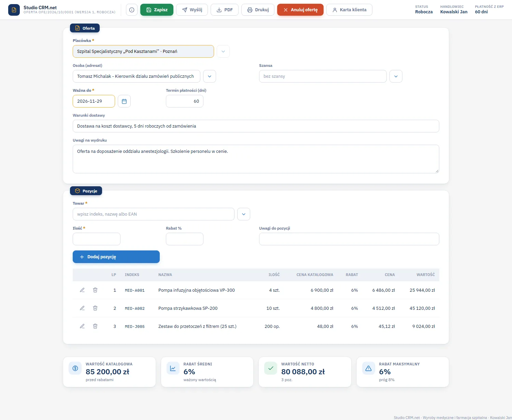Save the offer with Zapisz
This screenshot has height=420, width=512.
pos(157,10)
